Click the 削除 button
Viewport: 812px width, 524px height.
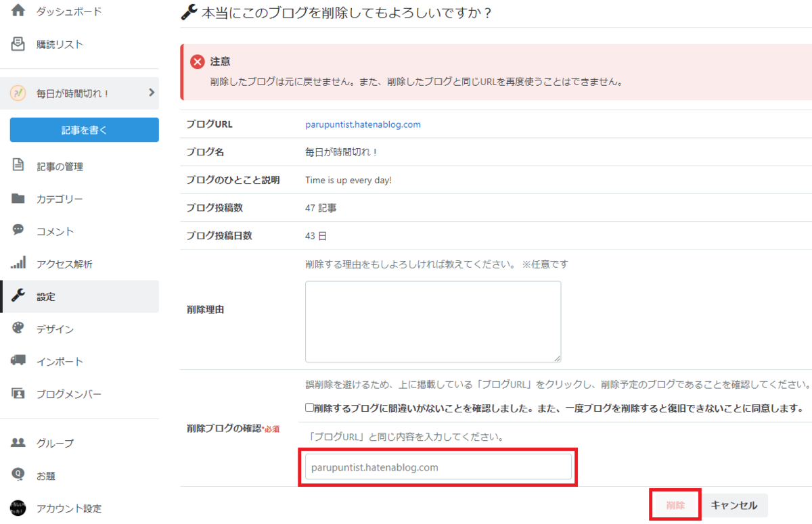pyautogui.click(x=675, y=505)
